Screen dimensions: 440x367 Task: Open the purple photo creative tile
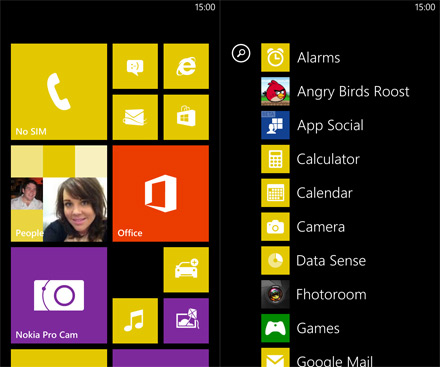(186, 321)
